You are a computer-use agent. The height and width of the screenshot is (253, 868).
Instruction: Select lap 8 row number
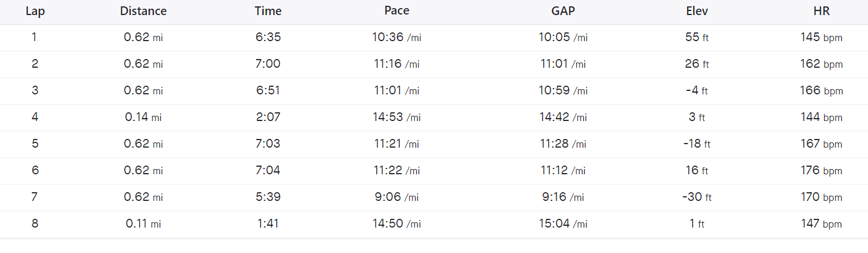click(35, 224)
